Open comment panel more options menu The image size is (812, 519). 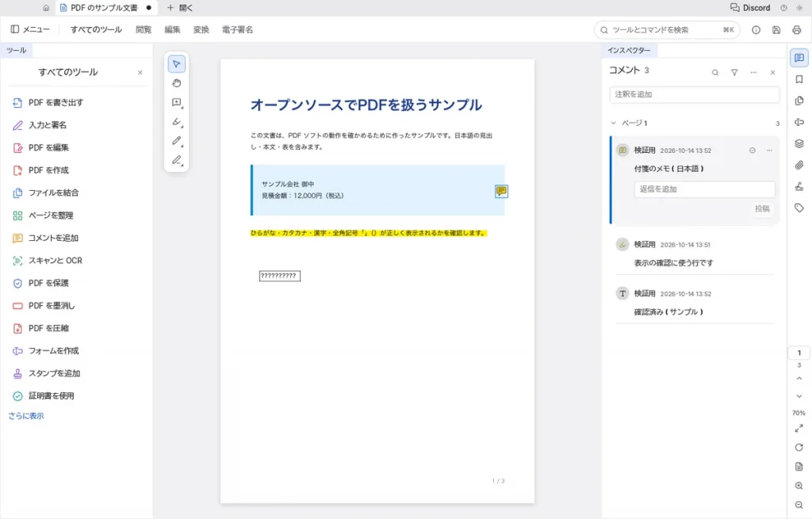coord(753,72)
